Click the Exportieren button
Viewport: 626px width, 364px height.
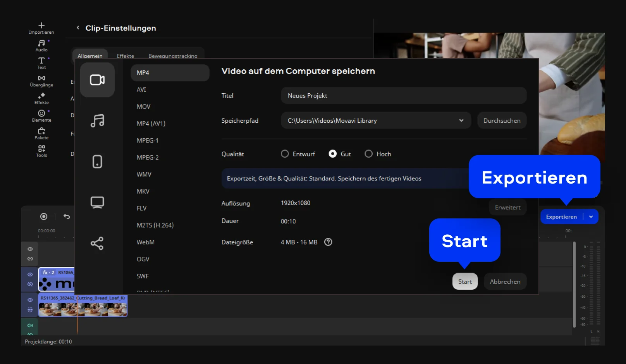tap(561, 217)
